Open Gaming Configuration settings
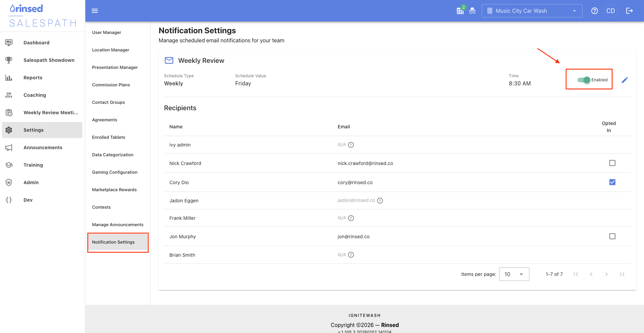This screenshot has height=333, width=644. 115,172
